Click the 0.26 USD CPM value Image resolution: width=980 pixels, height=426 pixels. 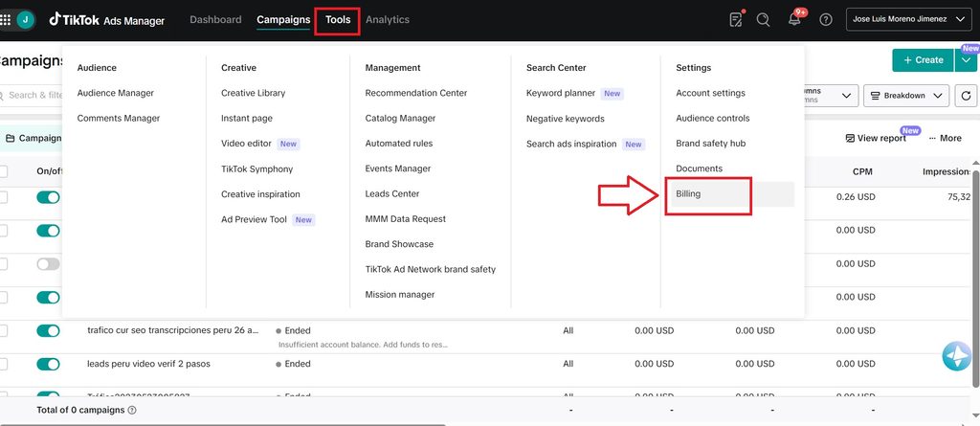[x=856, y=197]
